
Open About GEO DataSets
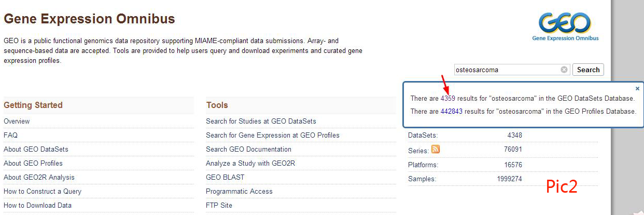tap(36, 149)
